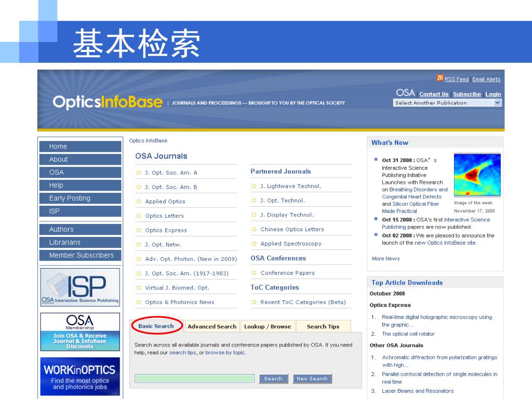
Task: Open new Optics InfoBase site link
Action: point(445,243)
